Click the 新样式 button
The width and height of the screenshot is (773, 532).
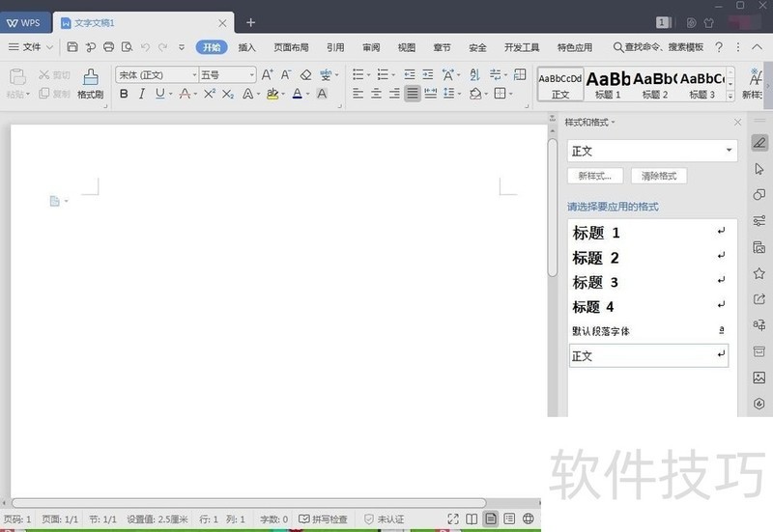pyautogui.click(x=595, y=176)
